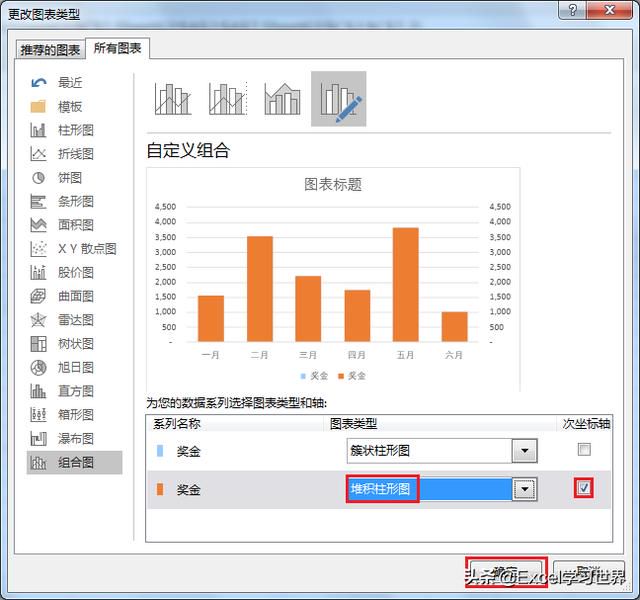Choose the Line chart (折线图) icon
The image size is (640, 600).
(x=38, y=154)
